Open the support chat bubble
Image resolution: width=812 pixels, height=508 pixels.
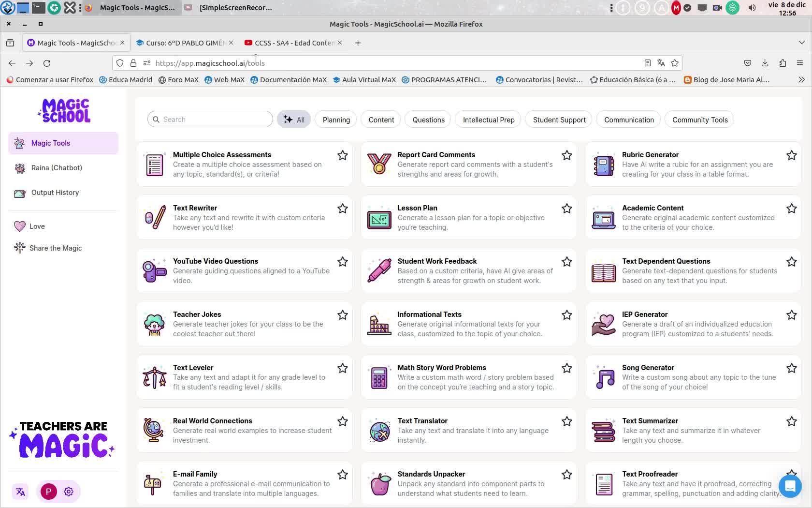pos(790,485)
